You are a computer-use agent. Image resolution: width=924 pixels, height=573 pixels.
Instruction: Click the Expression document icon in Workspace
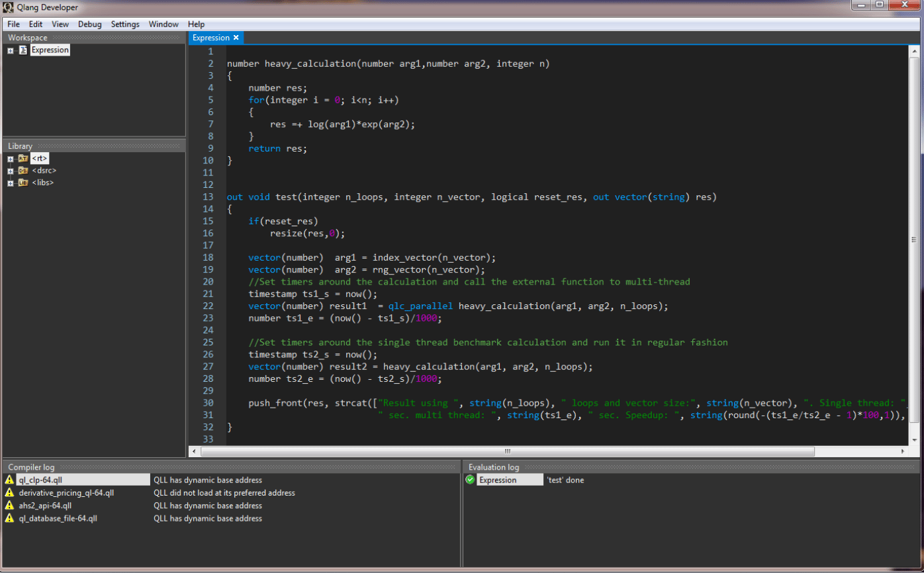click(23, 50)
